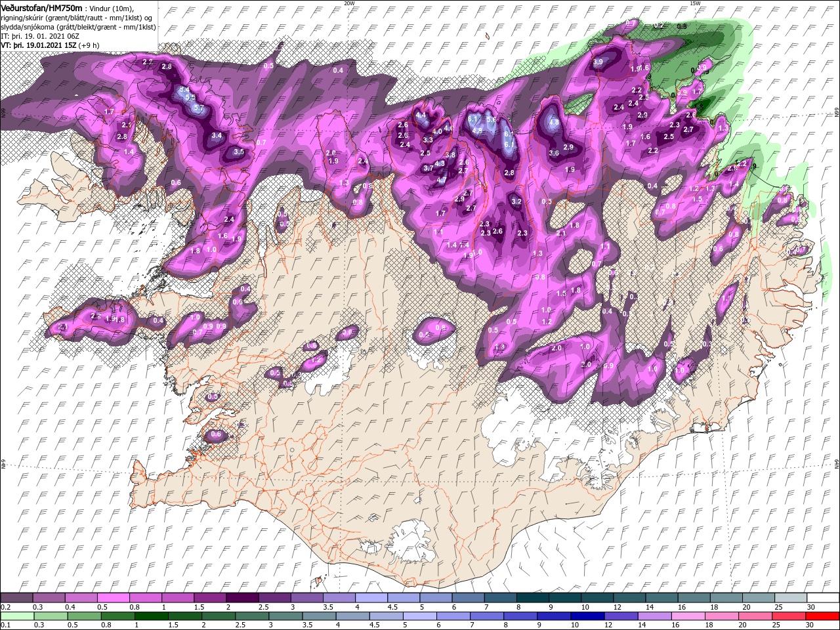Click the 5.7 snowfall value on the map
Viewport: 840px width, 630px height.
point(199,108)
